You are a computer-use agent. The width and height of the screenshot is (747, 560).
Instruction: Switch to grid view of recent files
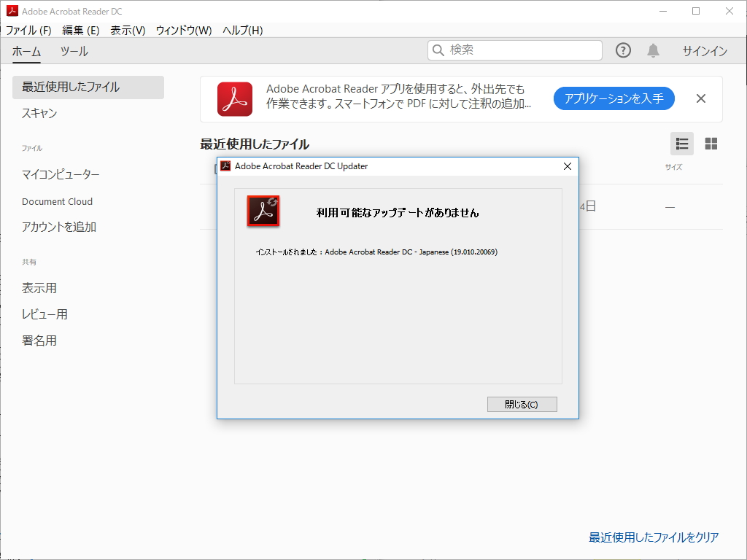[711, 144]
